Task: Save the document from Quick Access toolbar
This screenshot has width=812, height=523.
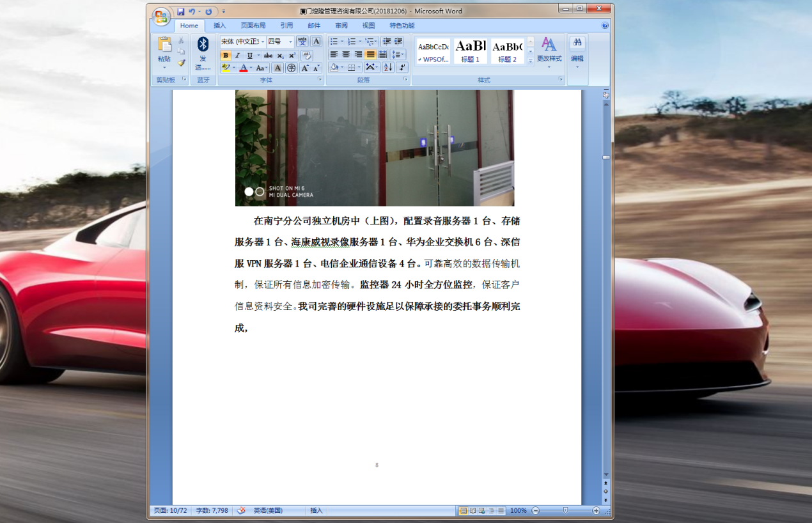Action: pos(181,12)
